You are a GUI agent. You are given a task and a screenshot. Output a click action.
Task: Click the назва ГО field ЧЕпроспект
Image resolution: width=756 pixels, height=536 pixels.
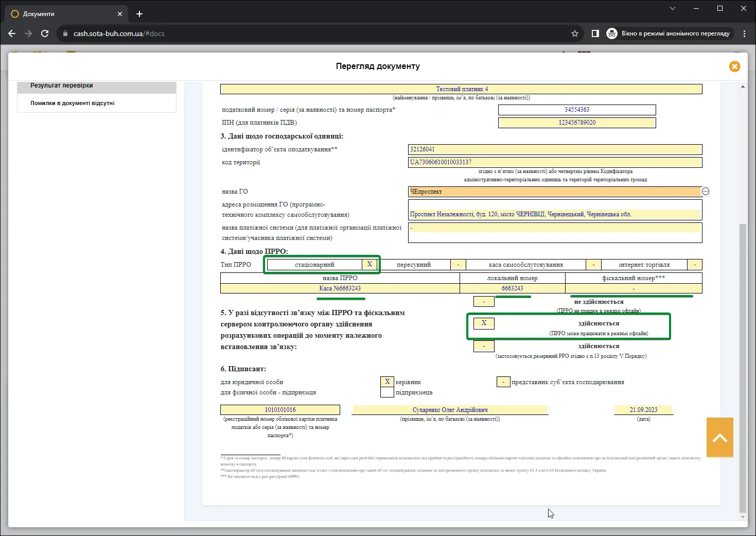(555, 192)
